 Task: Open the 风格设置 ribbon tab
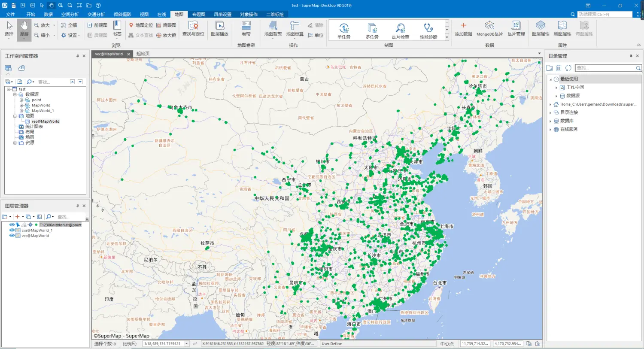click(222, 14)
